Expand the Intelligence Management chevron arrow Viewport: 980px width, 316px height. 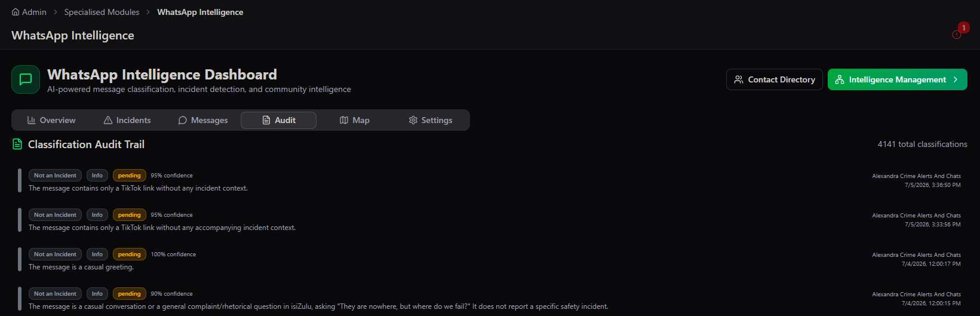tap(956, 79)
